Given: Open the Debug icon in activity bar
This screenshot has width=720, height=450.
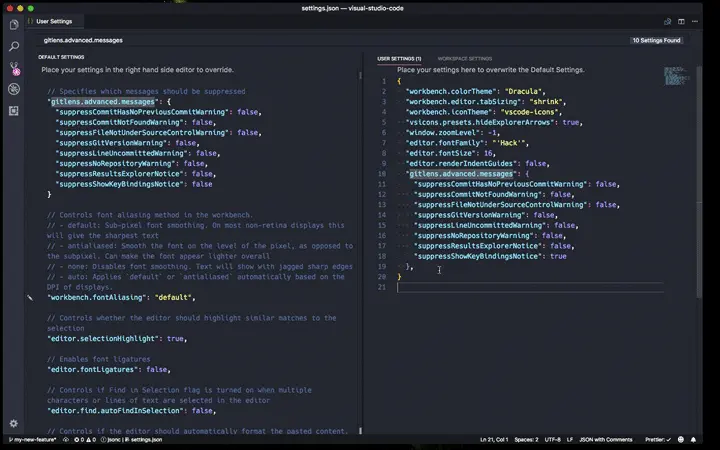Looking at the screenshot, I should pyautogui.click(x=14, y=89).
